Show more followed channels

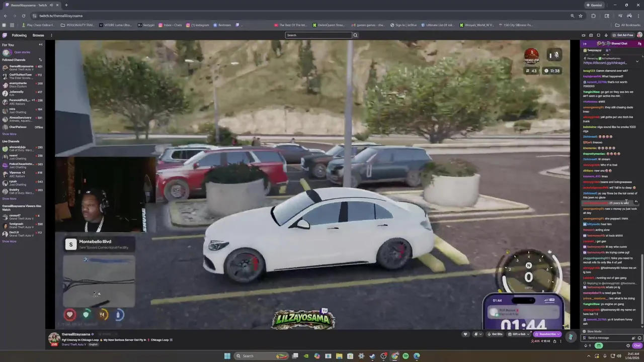(x=9, y=134)
